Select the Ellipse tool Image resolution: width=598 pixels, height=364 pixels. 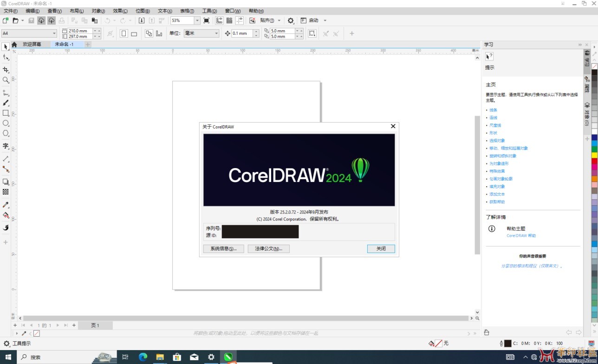pyautogui.click(x=6, y=123)
